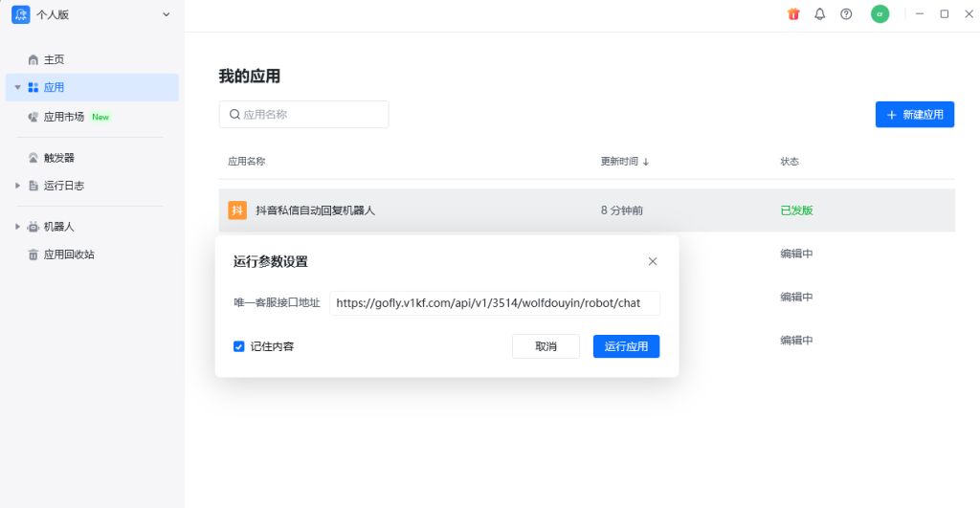The height and width of the screenshot is (508, 980).
Task: Open the notification bell
Action: [819, 13]
